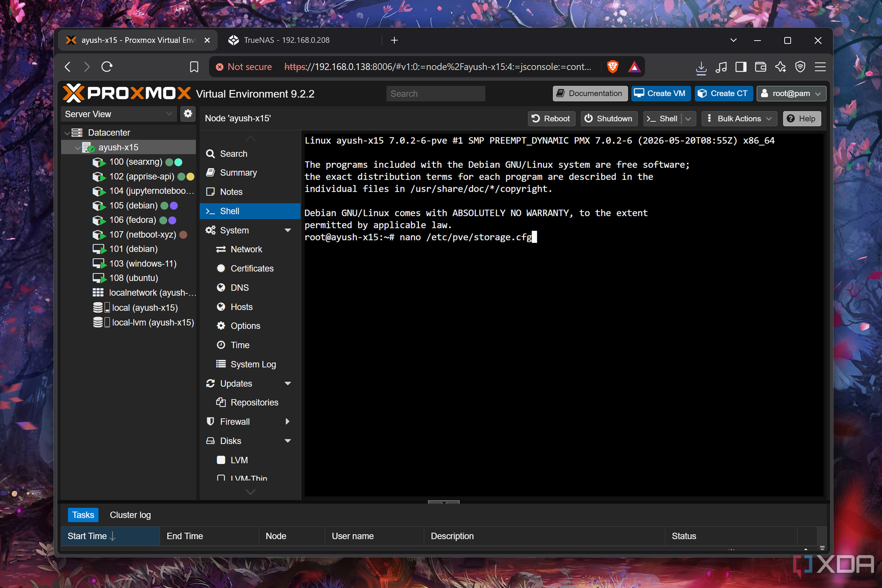
Task: Bookmark this page with bookmark icon
Action: 194,67
